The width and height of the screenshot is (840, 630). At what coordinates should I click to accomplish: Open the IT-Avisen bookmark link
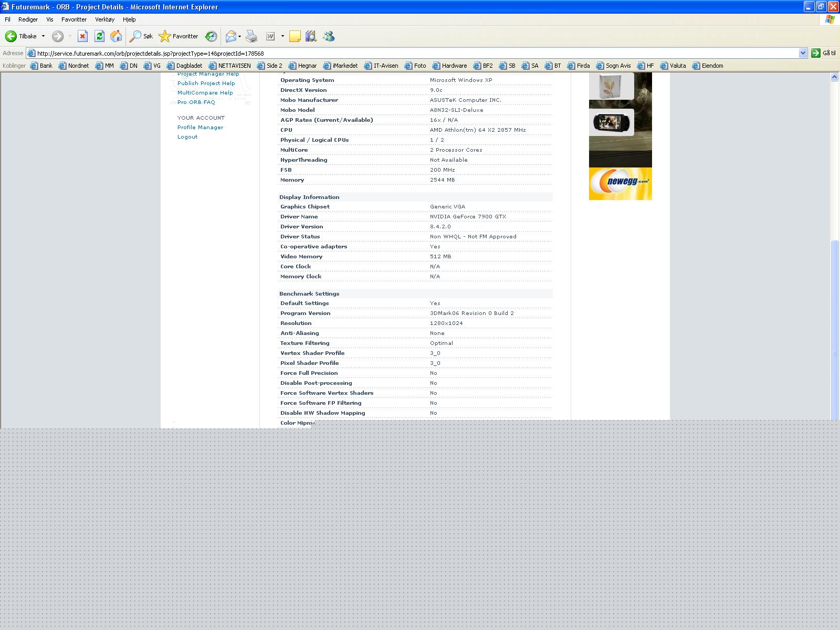(381, 66)
